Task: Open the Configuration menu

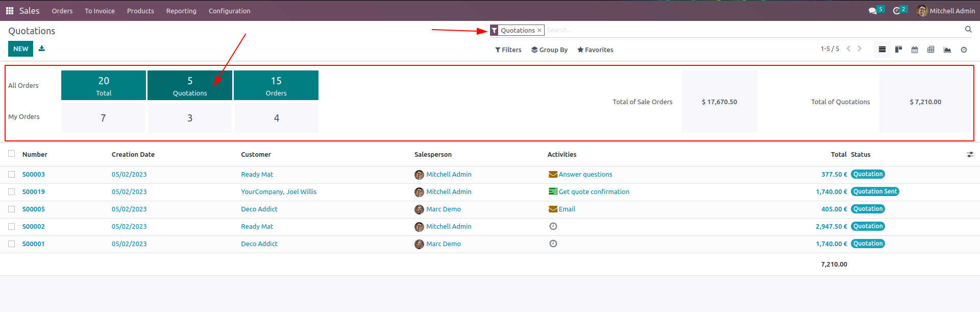Action: [x=230, y=11]
